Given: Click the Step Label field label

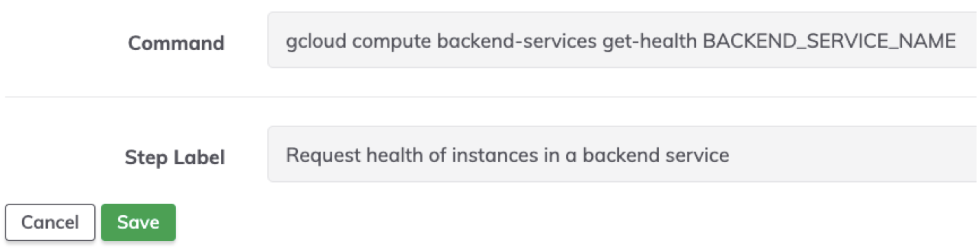Looking at the screenshot, I should 175,157.
